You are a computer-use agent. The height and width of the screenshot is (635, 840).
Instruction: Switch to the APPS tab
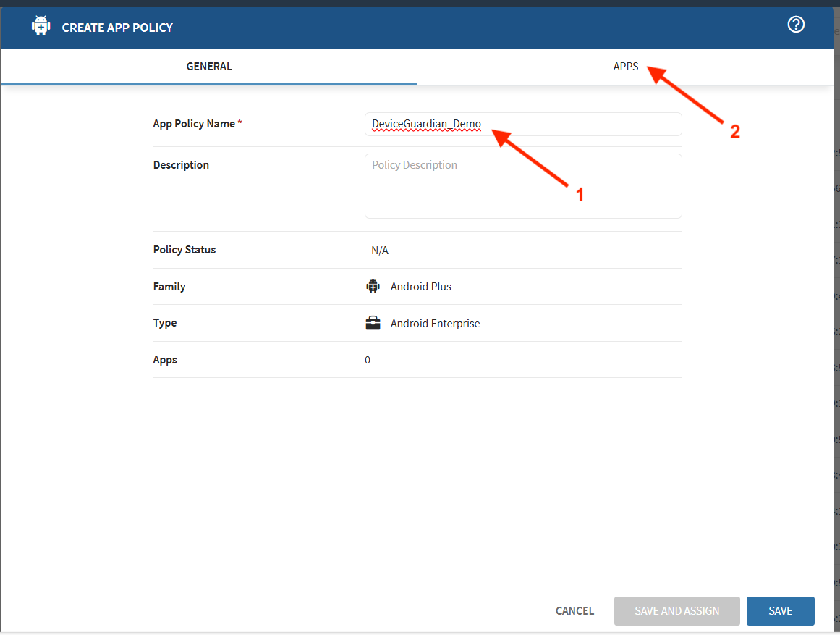[626, 67]
